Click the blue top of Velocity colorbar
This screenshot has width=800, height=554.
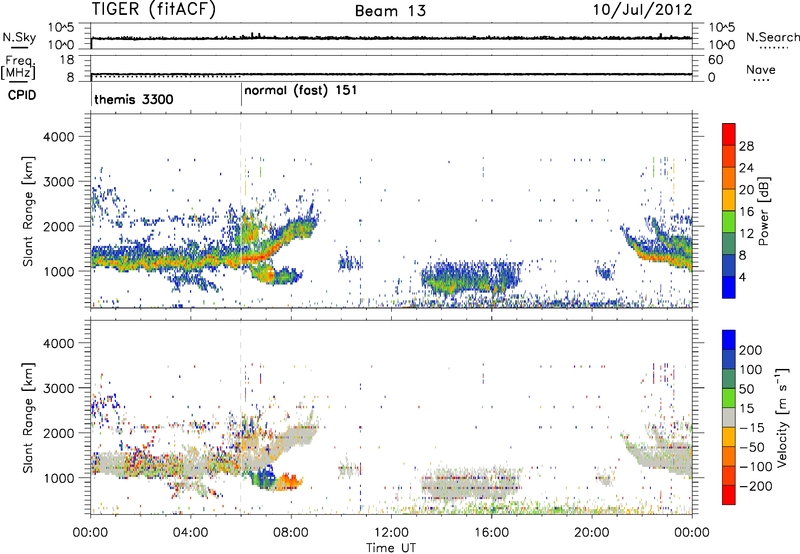(729, 340)
